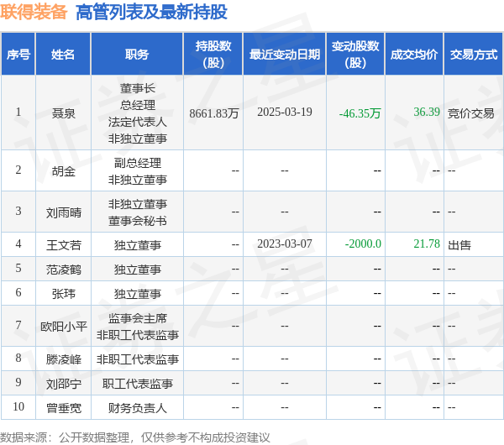Click the 高管列表及最新持股 heading

click(x=151, y=13)
